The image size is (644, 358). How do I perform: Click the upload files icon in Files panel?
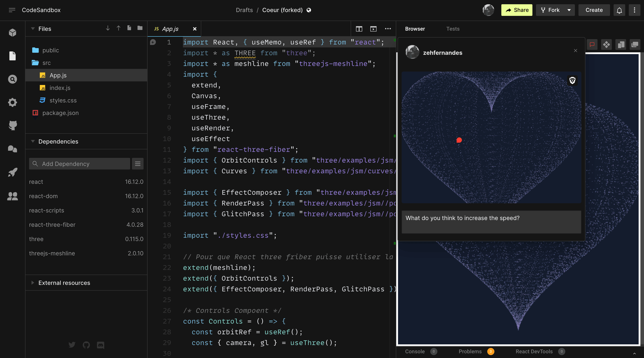118,28
